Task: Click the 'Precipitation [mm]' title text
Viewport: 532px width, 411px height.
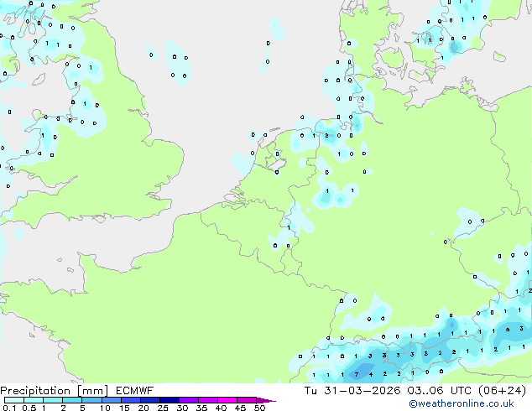Action: [55, 391]
